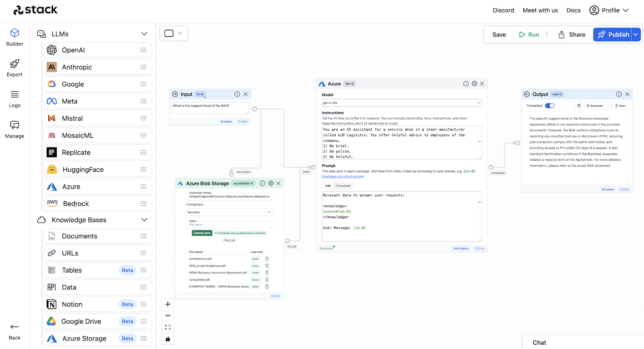Image resolution: width=644 pixels, height=349 pixels.
Task: Toggle the canvas lock icon
Action: tap(168, 339)
